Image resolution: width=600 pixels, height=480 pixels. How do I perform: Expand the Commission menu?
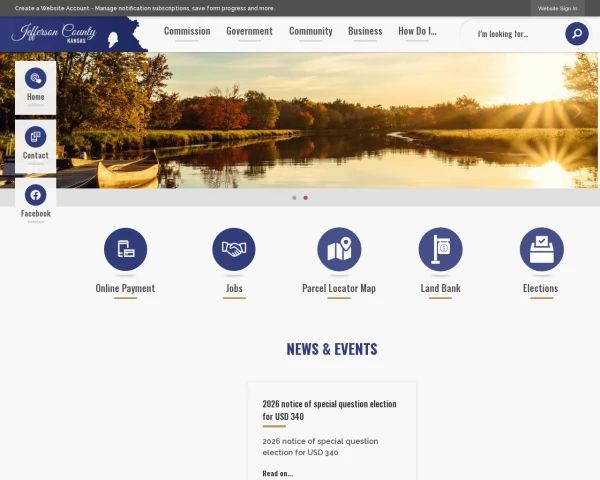point(187,31)
